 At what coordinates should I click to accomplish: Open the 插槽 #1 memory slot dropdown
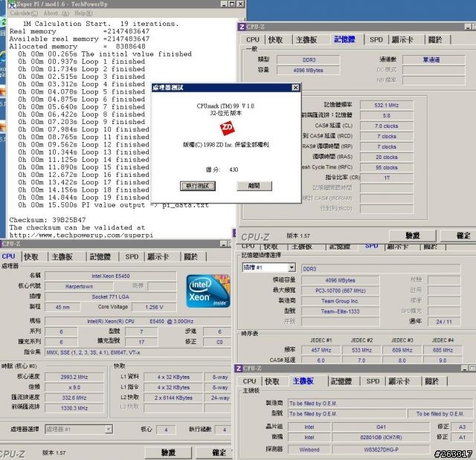coord(269,267)
